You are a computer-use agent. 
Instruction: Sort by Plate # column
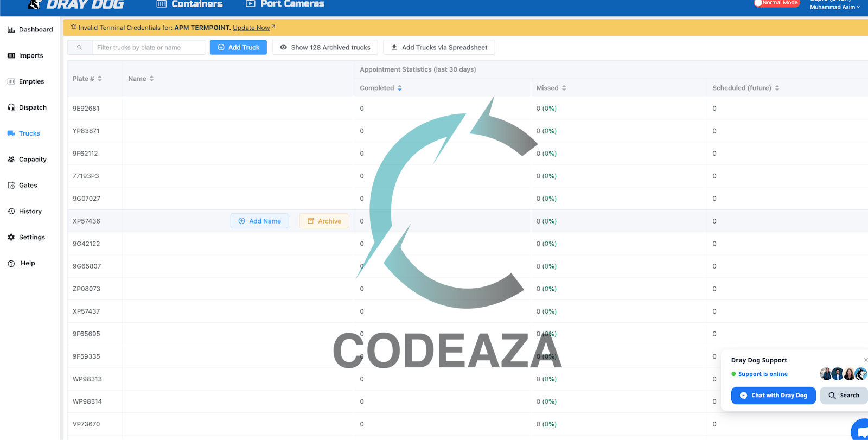(87, 79)
